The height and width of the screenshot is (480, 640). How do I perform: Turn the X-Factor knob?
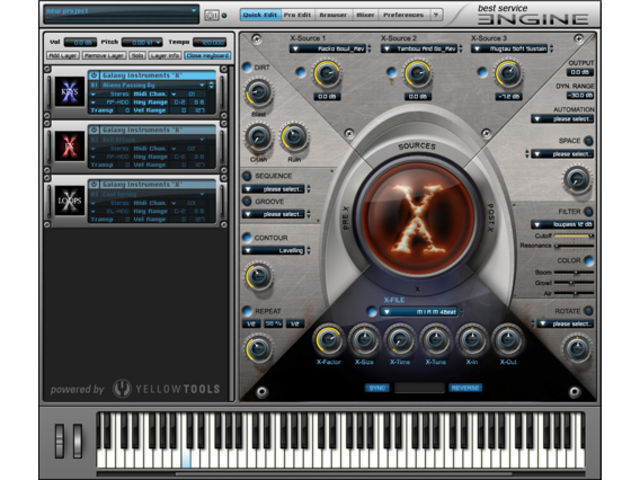click(x=329, y=340)
